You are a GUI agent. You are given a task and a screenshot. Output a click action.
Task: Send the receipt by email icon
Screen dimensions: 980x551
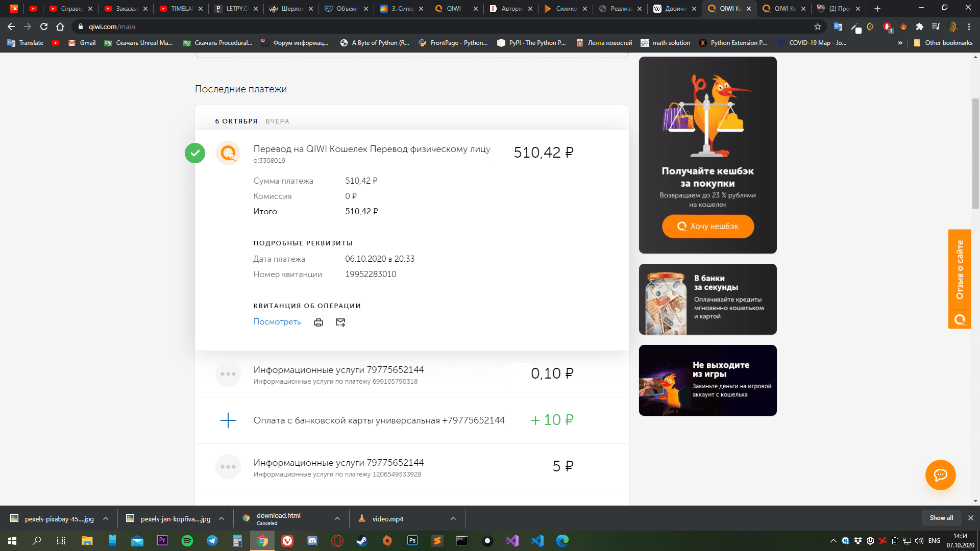point(340,322)
